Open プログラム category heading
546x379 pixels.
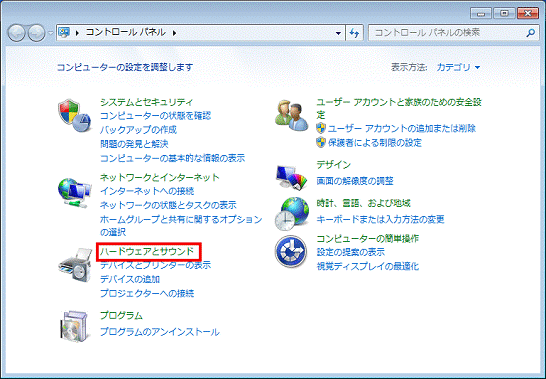[x=121, y=315]
